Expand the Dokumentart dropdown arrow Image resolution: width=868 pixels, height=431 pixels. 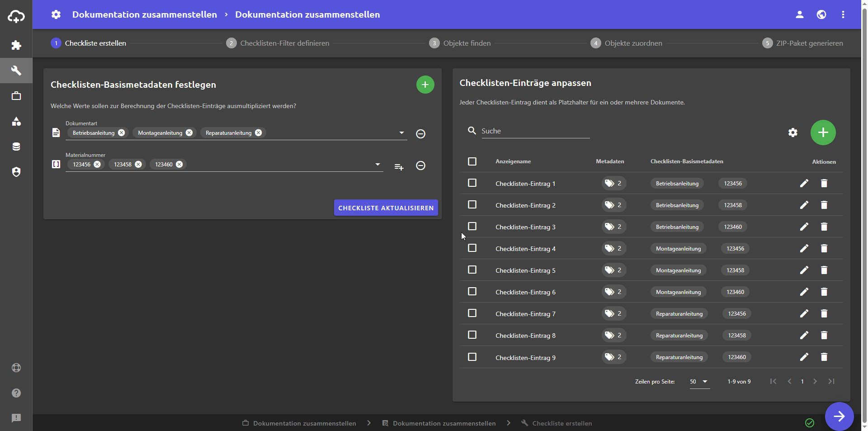click(x=401, y=133)
